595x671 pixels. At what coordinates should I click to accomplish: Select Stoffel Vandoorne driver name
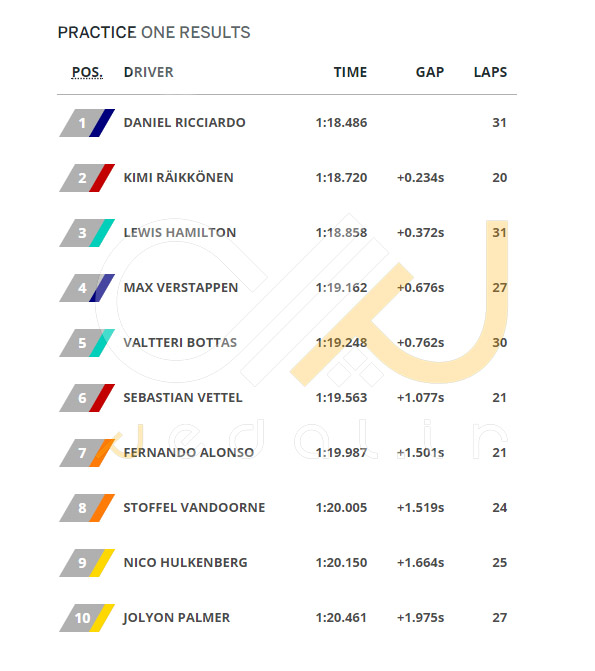pos(194,508)
